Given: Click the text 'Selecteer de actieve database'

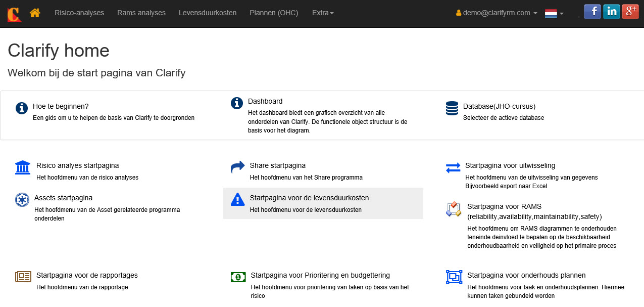Looking at the screenshot, I should 504,118.
